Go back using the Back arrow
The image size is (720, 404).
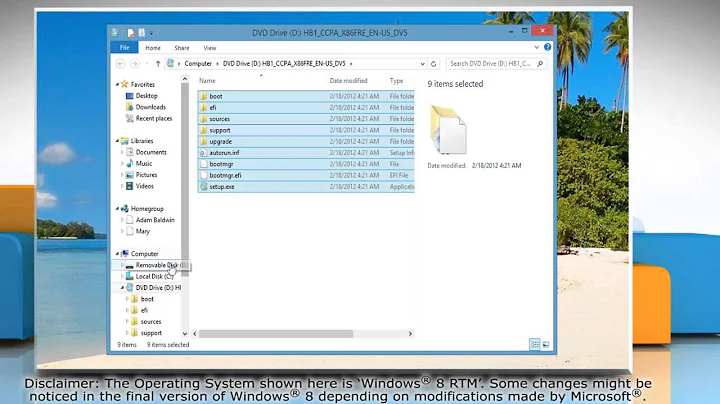pos(120,64)
